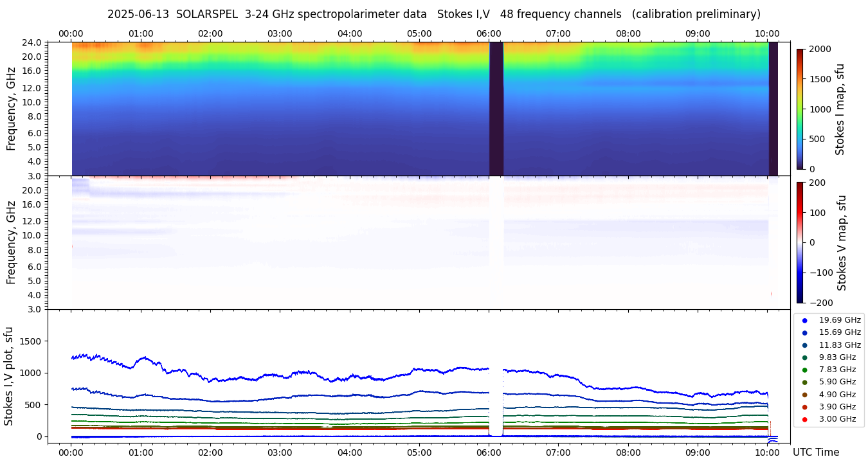Click the green 7.83 GHz legend dot
This screenshot has height=466, width=868.
(x=804, y=370)
